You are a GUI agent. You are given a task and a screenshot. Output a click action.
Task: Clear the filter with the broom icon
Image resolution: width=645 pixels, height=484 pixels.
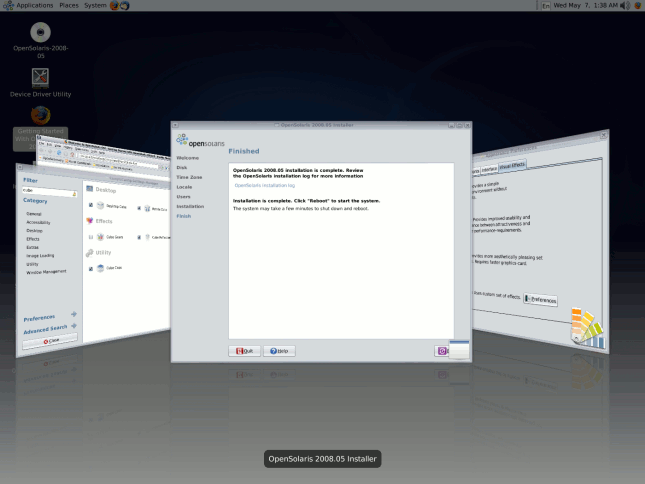[x=74, y=194]
